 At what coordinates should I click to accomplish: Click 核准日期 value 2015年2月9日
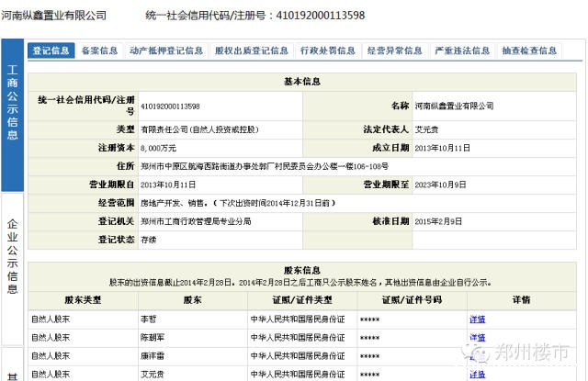pyautogui.click(x=438, y=221)
